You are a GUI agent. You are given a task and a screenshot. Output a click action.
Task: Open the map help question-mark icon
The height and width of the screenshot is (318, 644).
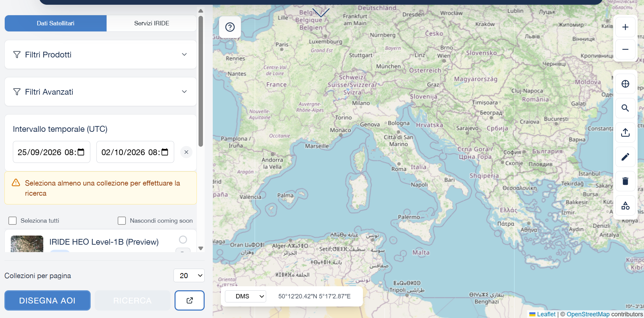click(x=230, y=27)
